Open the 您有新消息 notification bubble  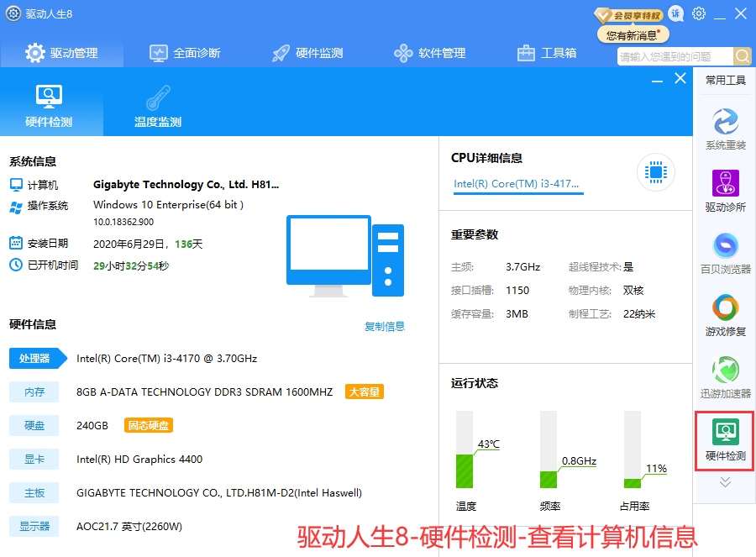pyautogui.click(x=633, y=35)
